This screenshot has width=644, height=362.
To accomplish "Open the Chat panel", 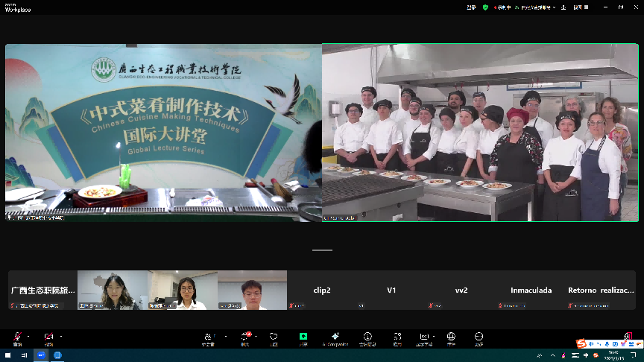I will (x=245, y=339).
